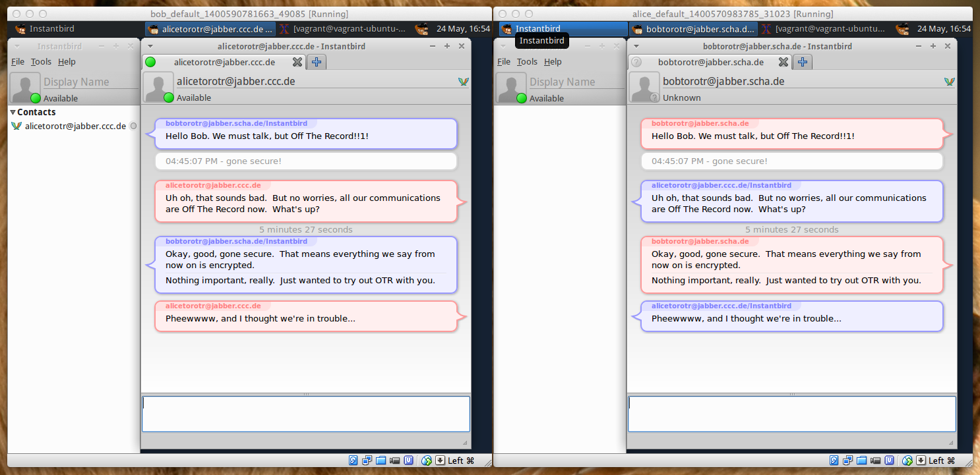Click the user avatar in Bob's contact list window
Image resolution: width=980 pixels, height=475 pixels.
[x=25, y=88]
